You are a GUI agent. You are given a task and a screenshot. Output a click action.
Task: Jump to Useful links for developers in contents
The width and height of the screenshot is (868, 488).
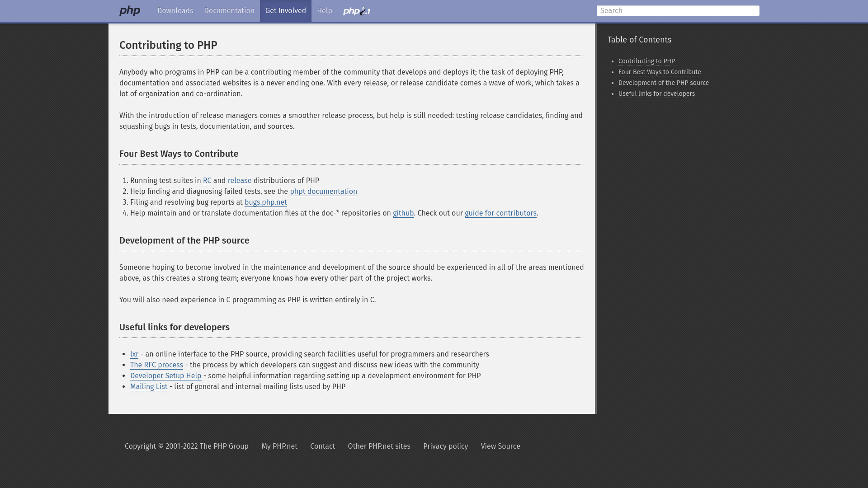coord(656,94)
